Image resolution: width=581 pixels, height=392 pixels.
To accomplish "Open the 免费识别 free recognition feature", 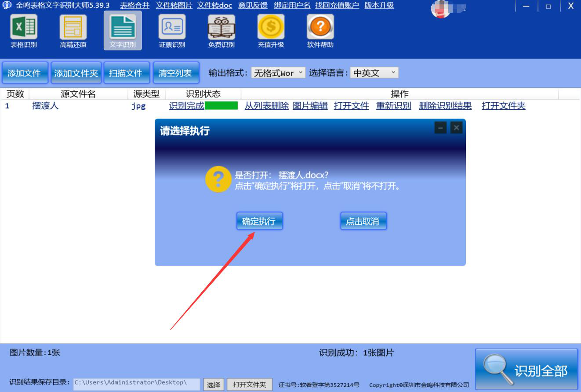I will point(221,31).
